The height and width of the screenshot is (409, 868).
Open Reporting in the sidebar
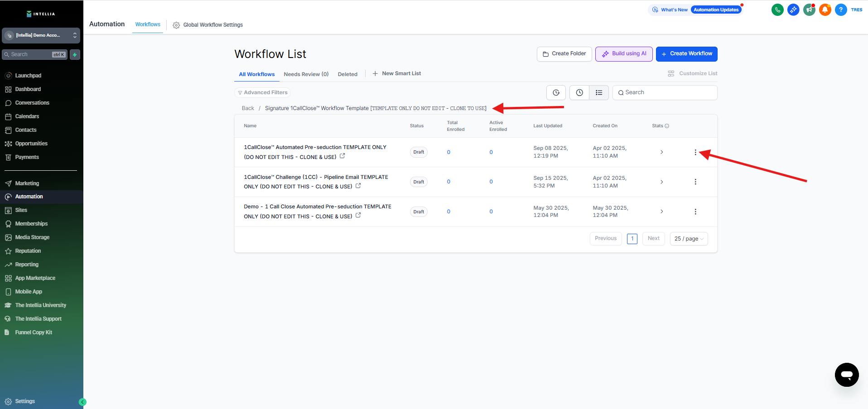[27, 265]
